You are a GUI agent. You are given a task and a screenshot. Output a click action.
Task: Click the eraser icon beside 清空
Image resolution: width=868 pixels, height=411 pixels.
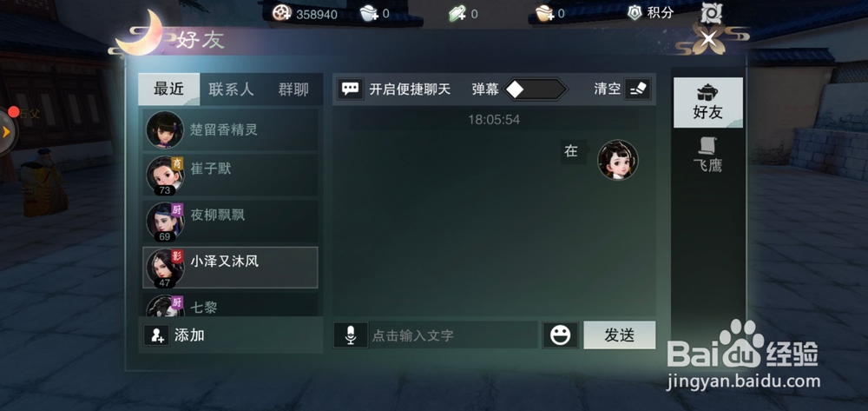point(638,89)
